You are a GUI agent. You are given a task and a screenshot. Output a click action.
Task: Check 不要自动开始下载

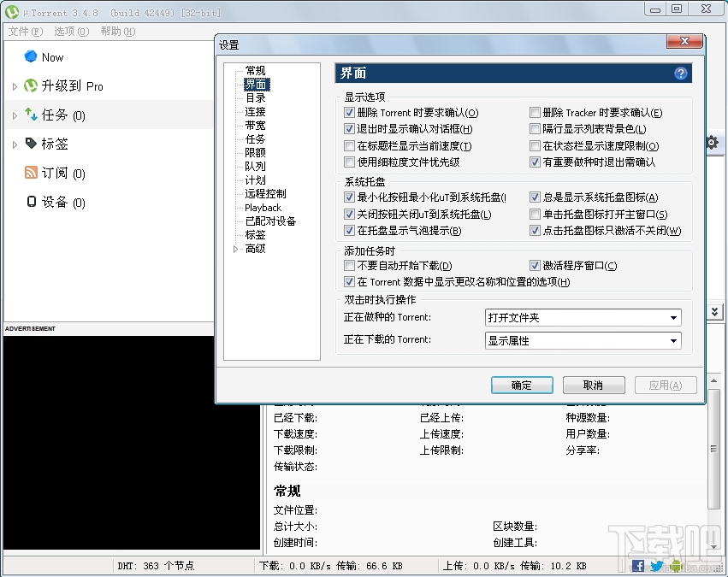pos(349,265)
